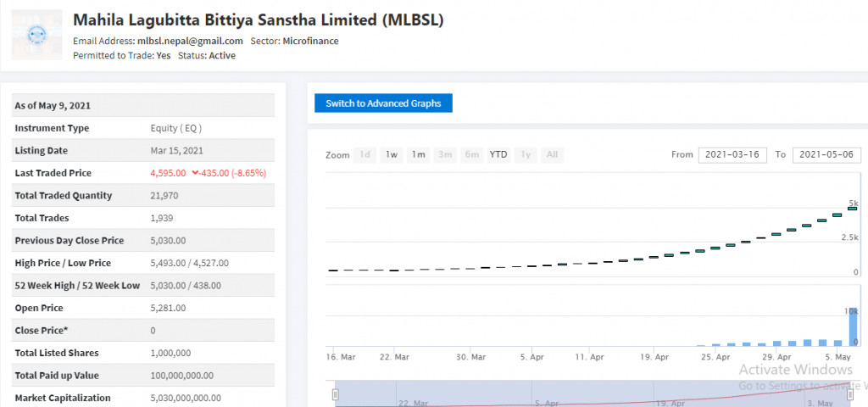Select the 1d zoom range
Viewport: 868px width, 407px height.
point(364,154)
